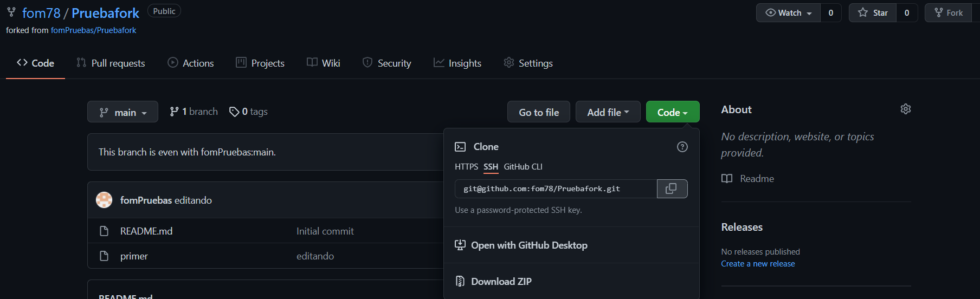The image size is (980, 299).
Task: Click the fomPruebas avatar image
Action: [104, 200]
